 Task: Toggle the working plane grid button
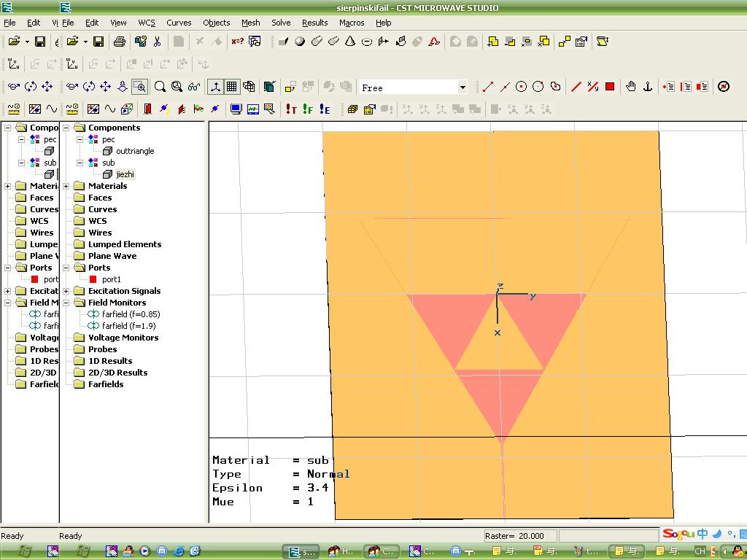coord(232,87)
